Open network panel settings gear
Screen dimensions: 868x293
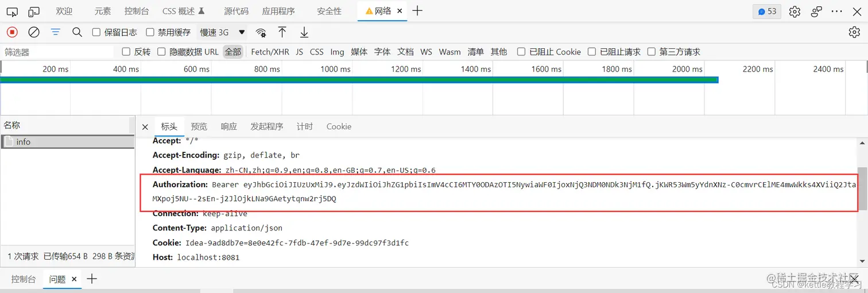854,32
